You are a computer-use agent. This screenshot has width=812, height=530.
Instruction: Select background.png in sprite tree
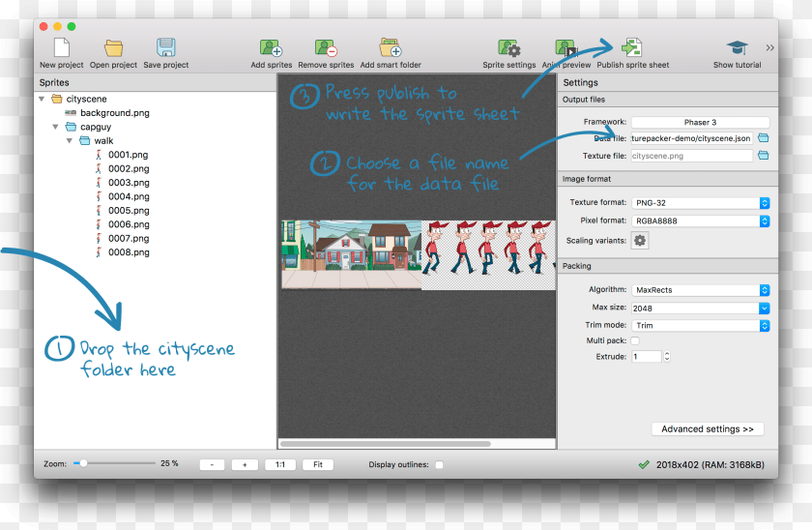pos(114,112)
